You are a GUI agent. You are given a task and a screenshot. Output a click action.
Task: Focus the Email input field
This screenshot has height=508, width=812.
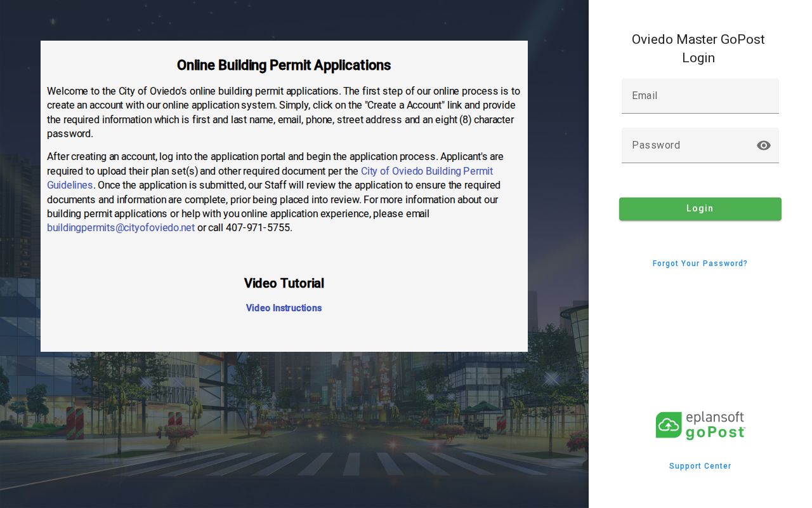click(700, 96)
